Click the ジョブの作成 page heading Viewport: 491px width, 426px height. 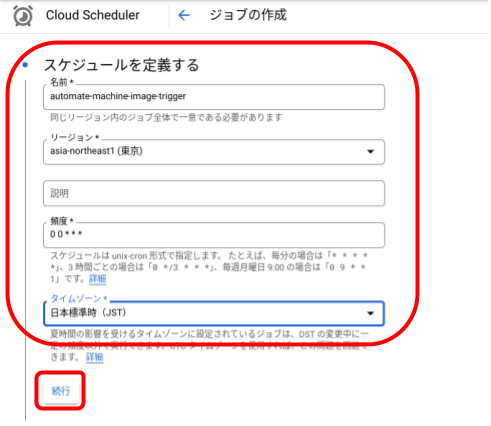(x=248, y=15)
